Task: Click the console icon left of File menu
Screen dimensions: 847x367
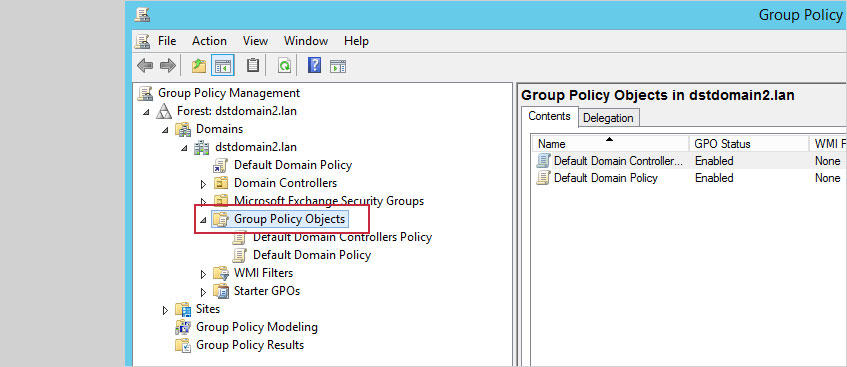Action: 143,41
